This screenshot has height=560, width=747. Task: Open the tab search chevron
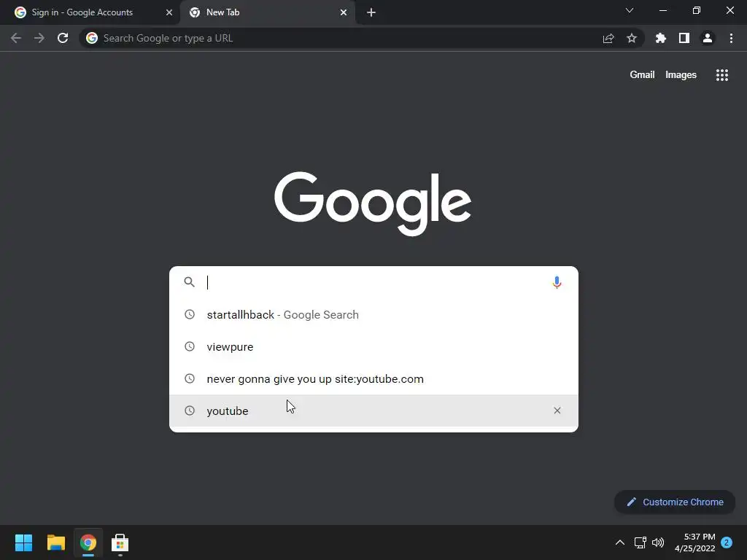[630, 10]
